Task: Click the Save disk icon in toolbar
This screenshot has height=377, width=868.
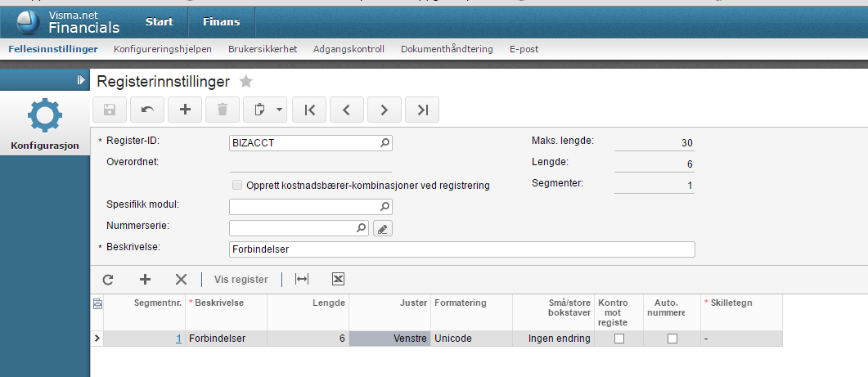Action: (109, 110)
